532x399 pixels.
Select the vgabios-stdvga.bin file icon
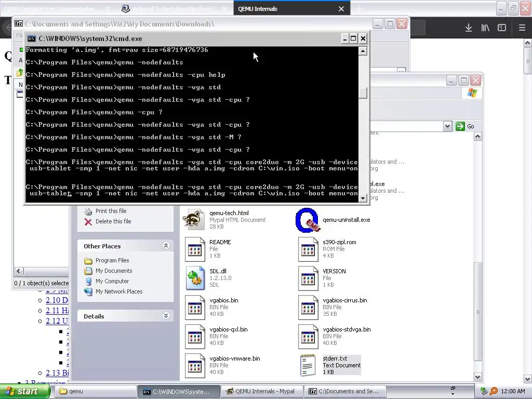pyautogui.click(x=308, y=337)
